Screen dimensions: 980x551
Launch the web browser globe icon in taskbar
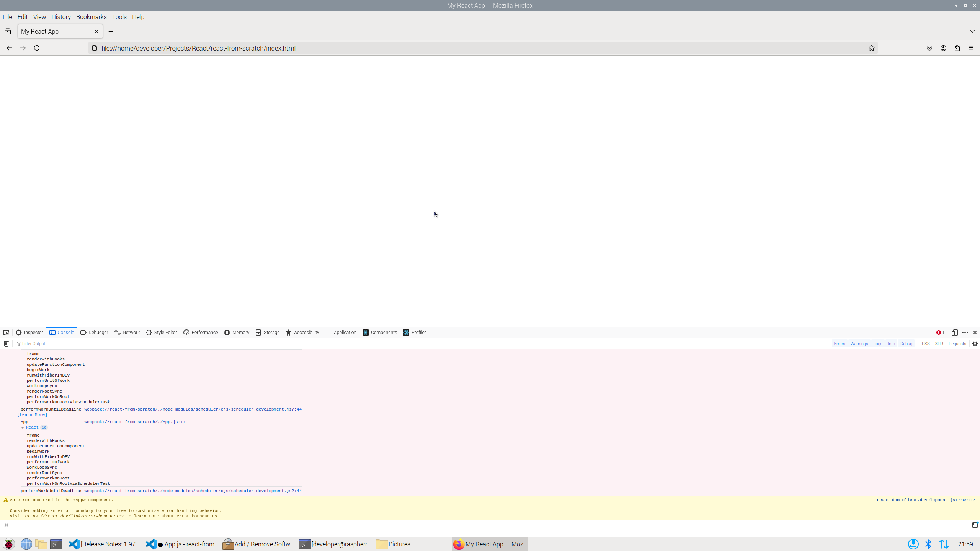(26, 544)
